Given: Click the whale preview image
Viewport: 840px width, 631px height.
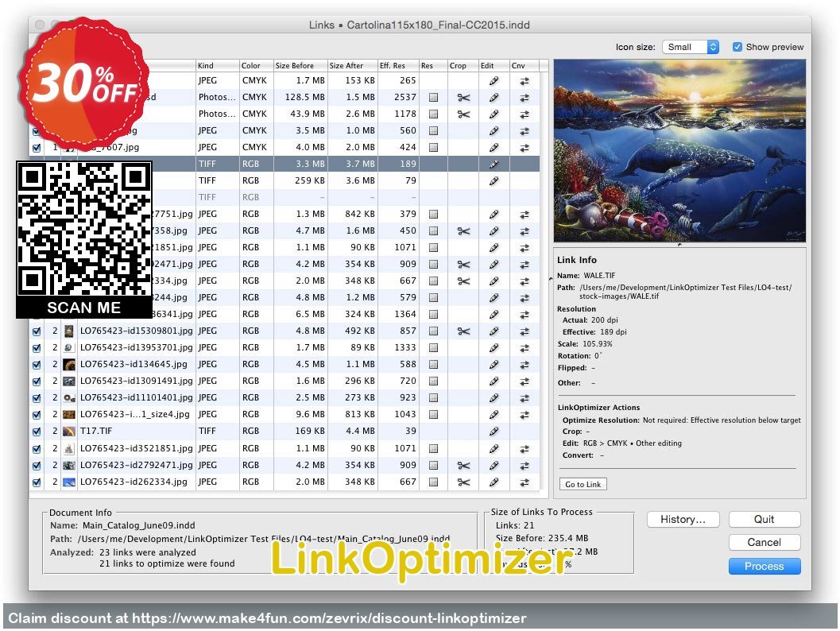Looking at the screenshot, I should point(679,150).
